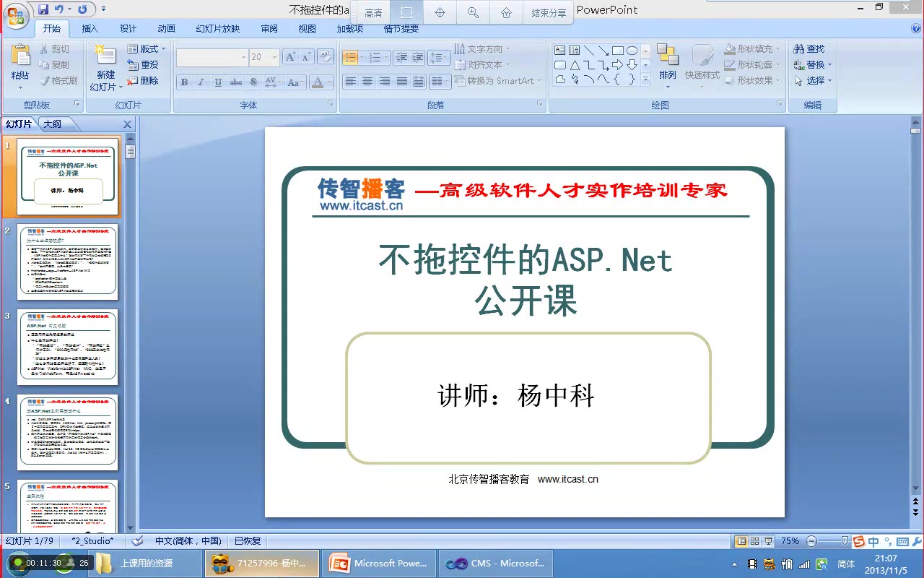Viewport: 924px width, 578px height.
Task: Open 替换 replace dropdown
Action: [812, 65]
